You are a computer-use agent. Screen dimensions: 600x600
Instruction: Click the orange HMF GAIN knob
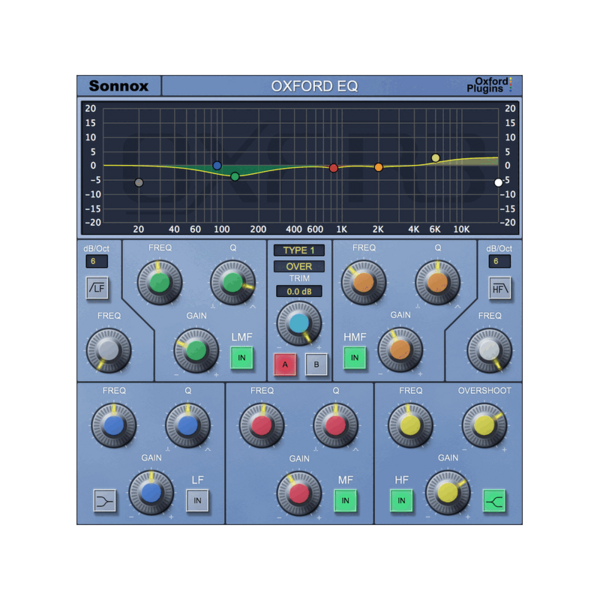400,350
